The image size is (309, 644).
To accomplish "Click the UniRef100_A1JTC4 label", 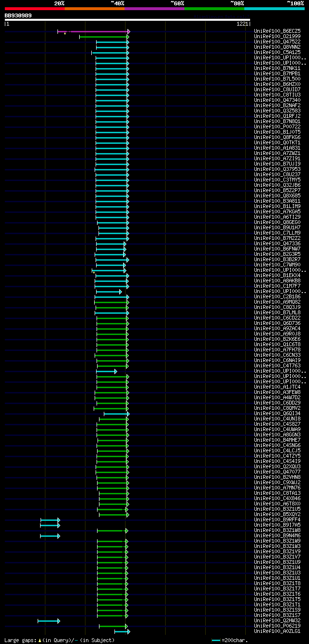I will coord(278,387).
